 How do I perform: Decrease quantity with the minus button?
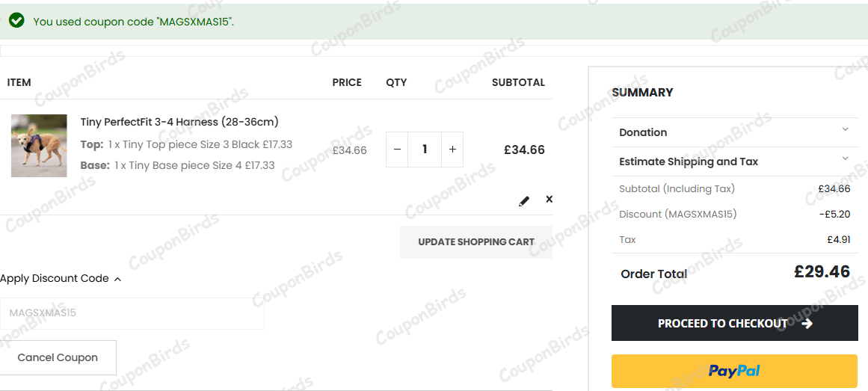coord(397,150)
